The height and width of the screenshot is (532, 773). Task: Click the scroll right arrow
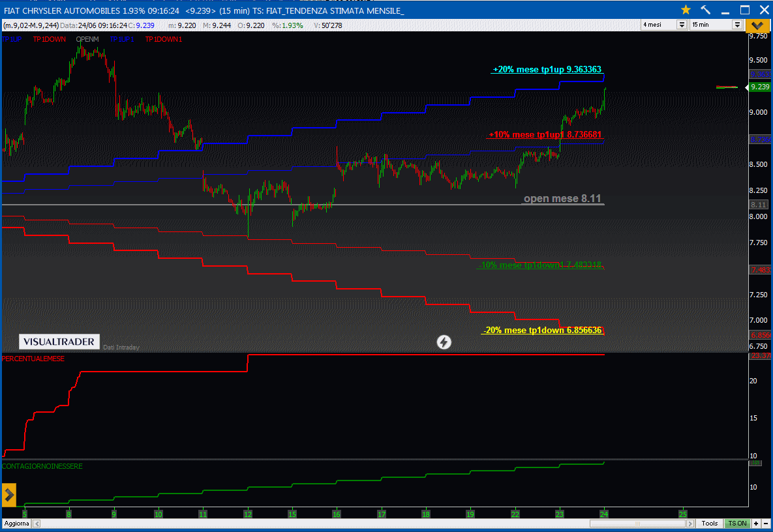(690, 524)
